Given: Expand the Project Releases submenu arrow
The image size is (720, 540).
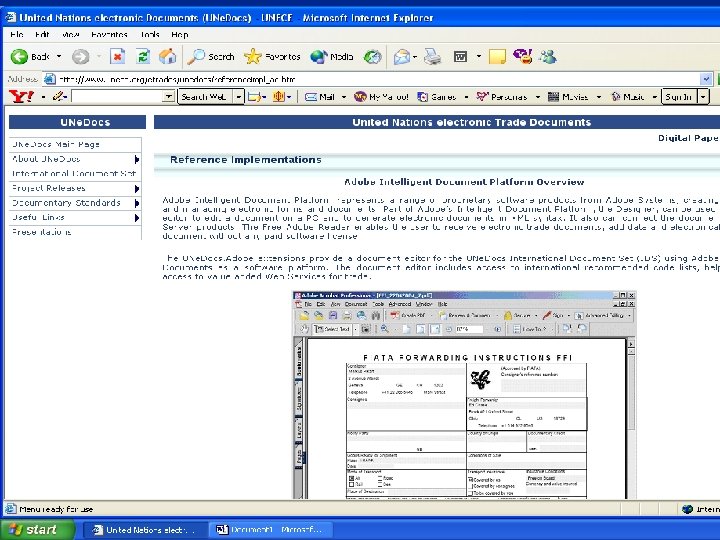Looking at the screenshot, I should [x=136, y=189].
